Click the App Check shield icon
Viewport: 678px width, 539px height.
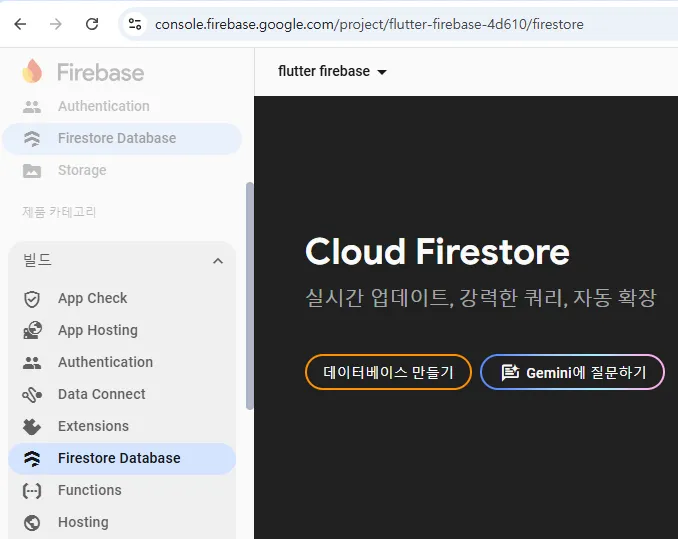[32, 299]
